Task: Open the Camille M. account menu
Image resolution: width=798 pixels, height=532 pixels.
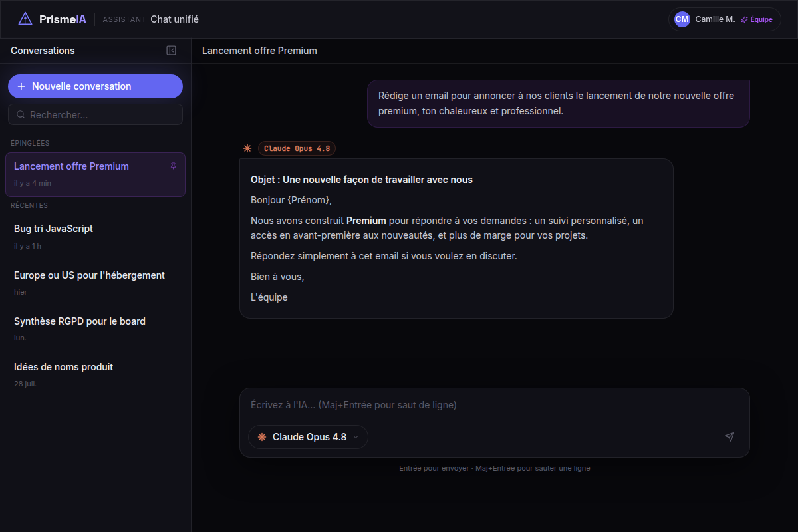Action: (724, 19)
